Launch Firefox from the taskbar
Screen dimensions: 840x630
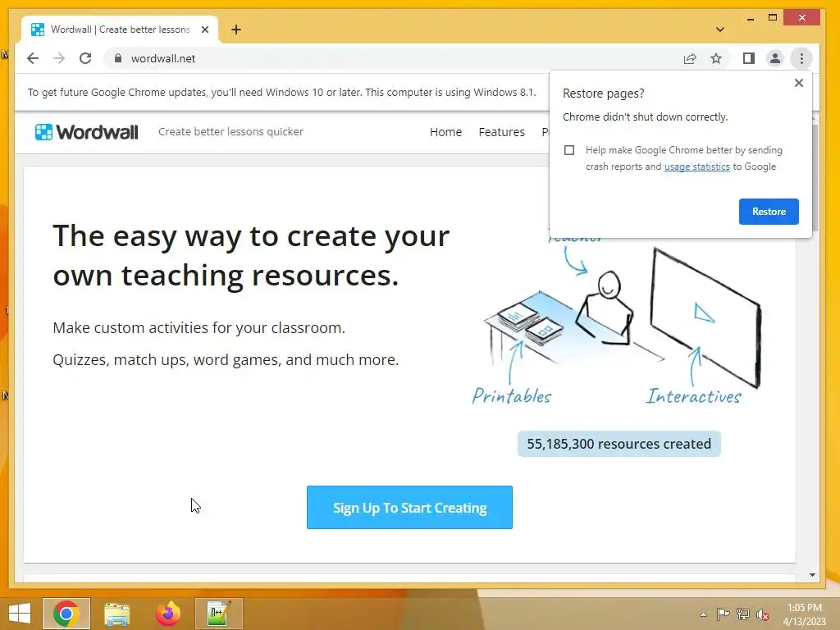[x=167, y=614]
